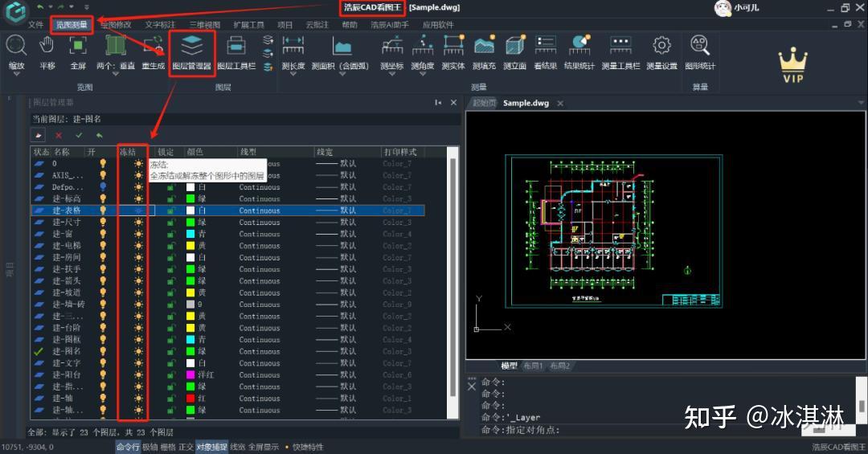Toggle the lock icon for 建-电梯 layer
Image resolution: width=868 pixels, height=454 pixels.
coord(170,246)
